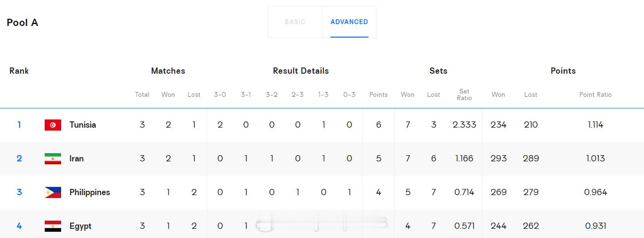This screenshot has width=644, height=238.
Task: Click Iran's 1.013 point ratio value
Action: click(595, 159)
